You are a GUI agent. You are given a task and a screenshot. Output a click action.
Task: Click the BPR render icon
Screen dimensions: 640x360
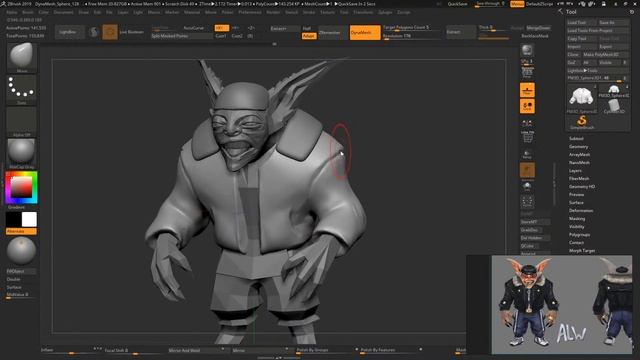pos(527,51)
